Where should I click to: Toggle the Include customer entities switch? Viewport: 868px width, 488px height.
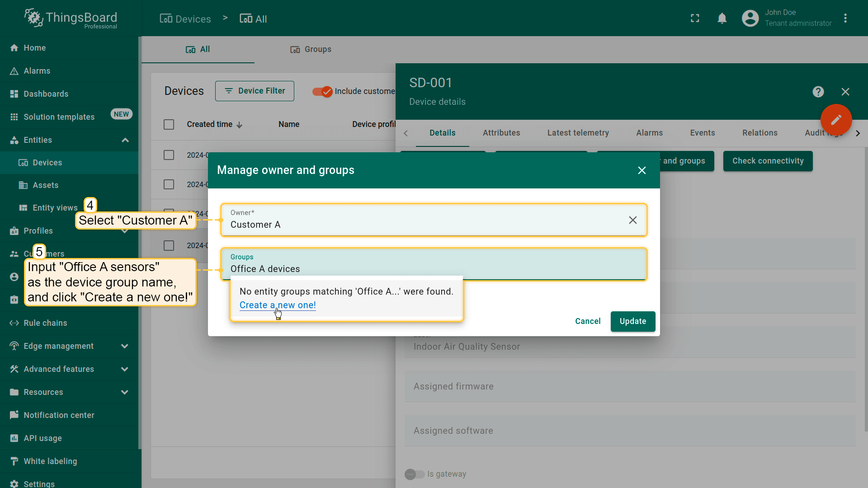322,91
